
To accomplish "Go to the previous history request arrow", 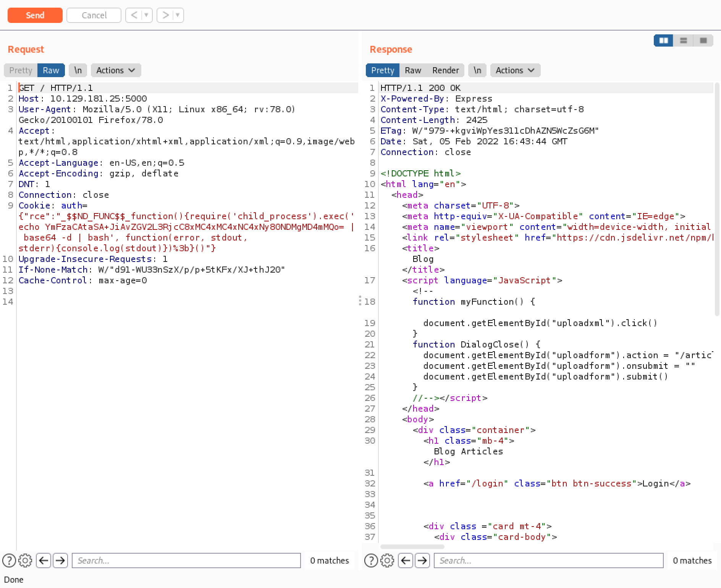I will 134,15.
